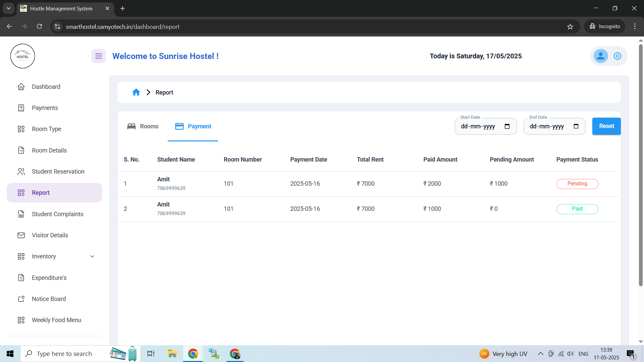Open the Start Date calendar picker
This screenshot has width=644, height=362.
click(x=507, y=126)
